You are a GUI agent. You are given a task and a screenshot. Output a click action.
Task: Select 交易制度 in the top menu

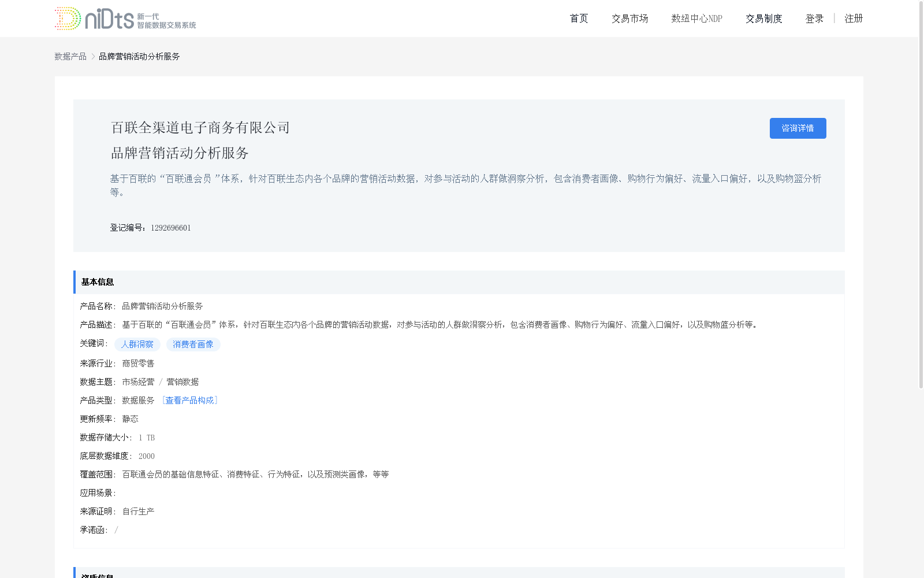763,18
